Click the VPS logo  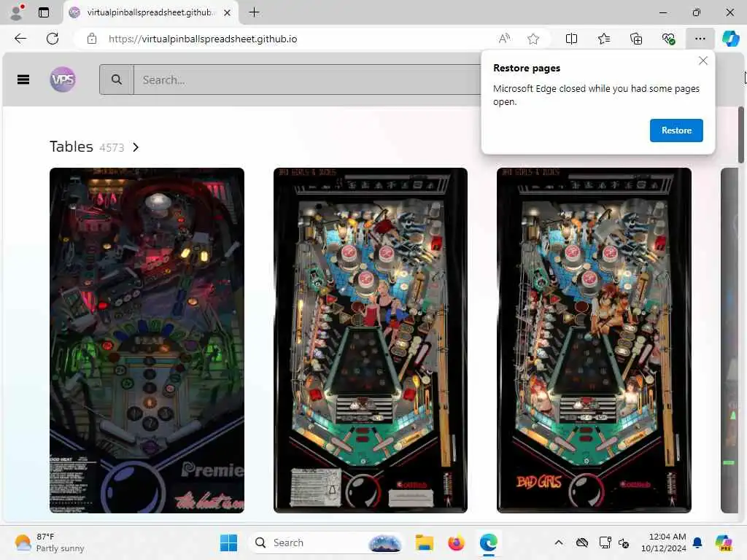[x=63, y=79]
